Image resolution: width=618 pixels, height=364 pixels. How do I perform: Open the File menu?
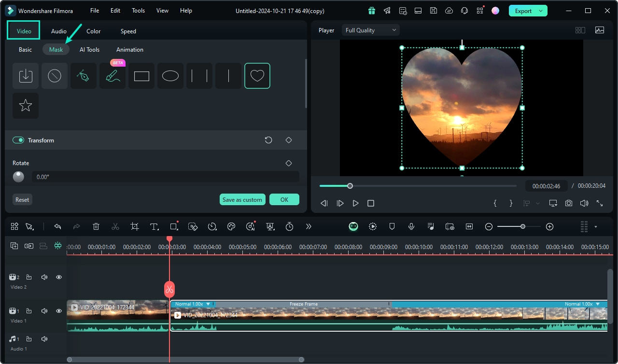click(x=95, y=11)
